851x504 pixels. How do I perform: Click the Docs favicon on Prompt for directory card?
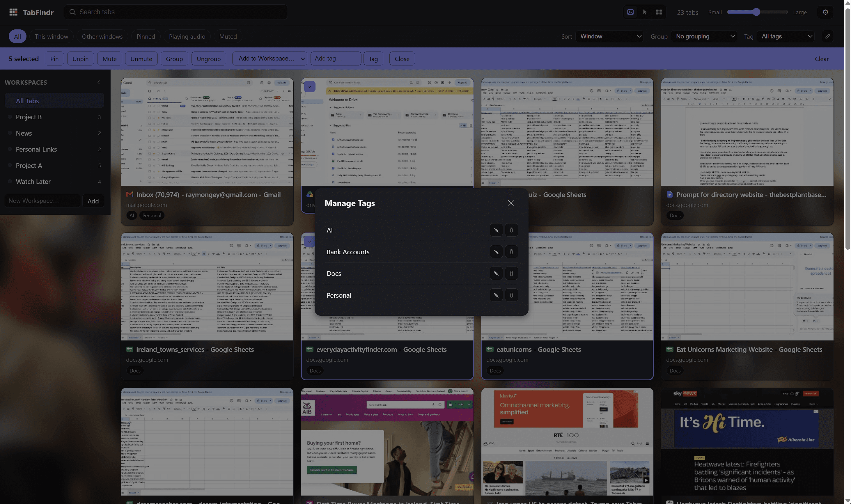click(669, 195)
